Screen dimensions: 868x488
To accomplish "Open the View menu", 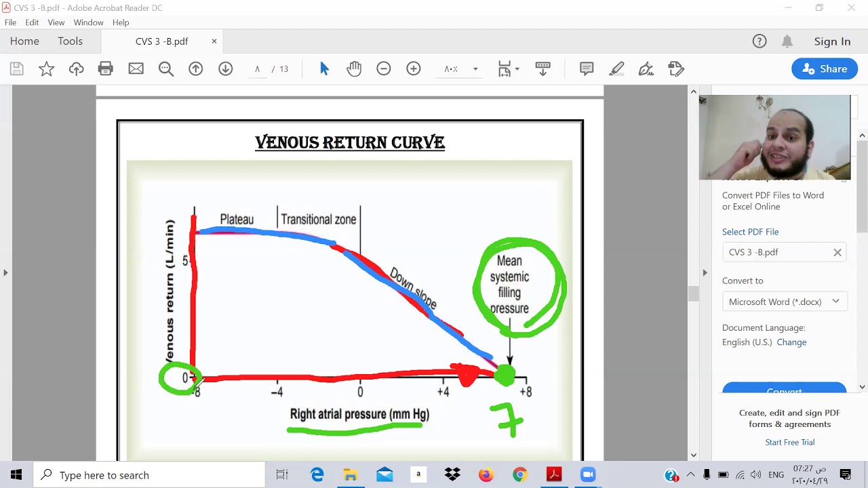I will [x=56, y=22].
